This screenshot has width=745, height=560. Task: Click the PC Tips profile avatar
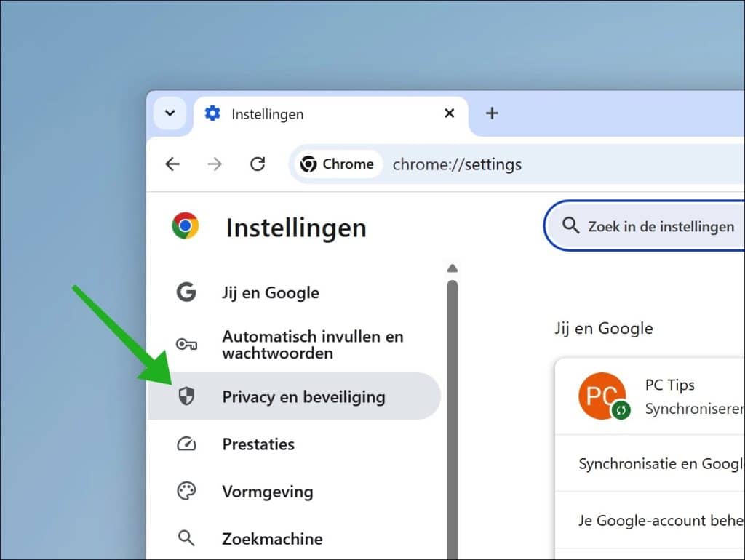tap(602, 396)
